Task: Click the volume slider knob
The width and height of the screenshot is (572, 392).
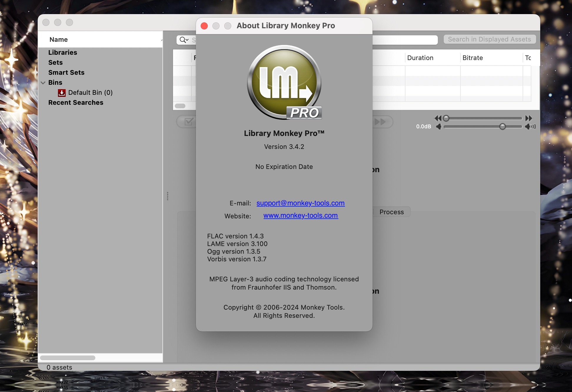Action: point(503,127)
